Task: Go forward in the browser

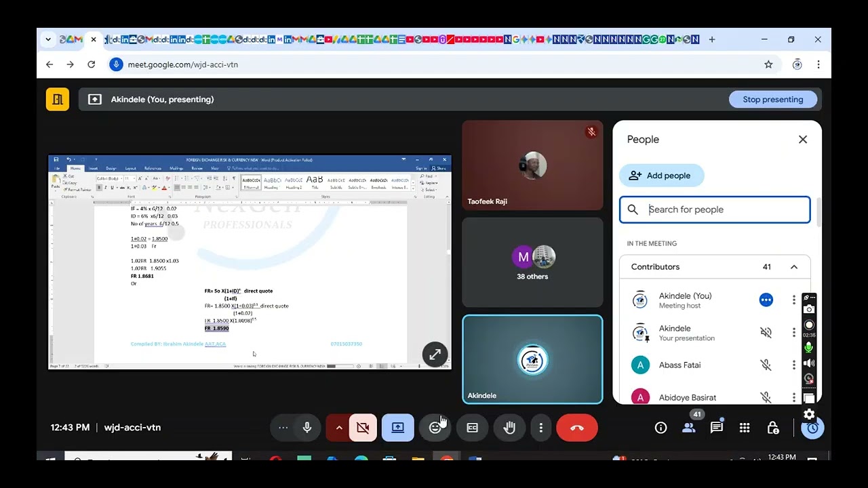Action: (70, 64)
